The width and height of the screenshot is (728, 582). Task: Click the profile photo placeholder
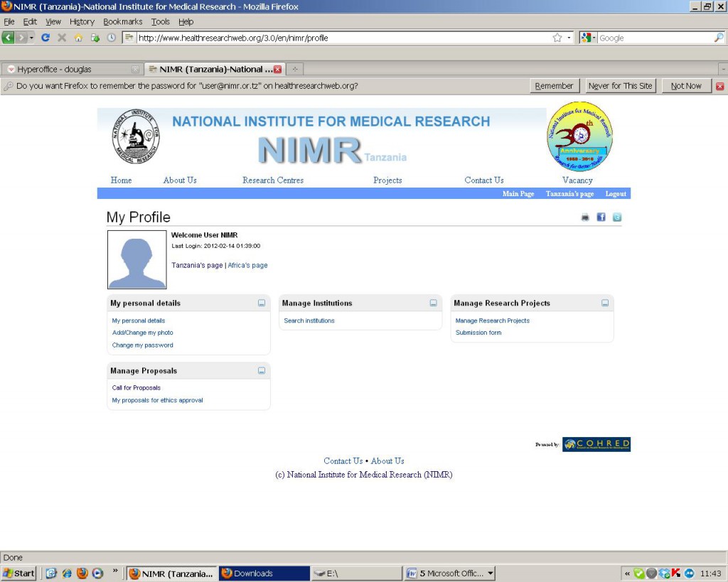(x=136, y=259)
